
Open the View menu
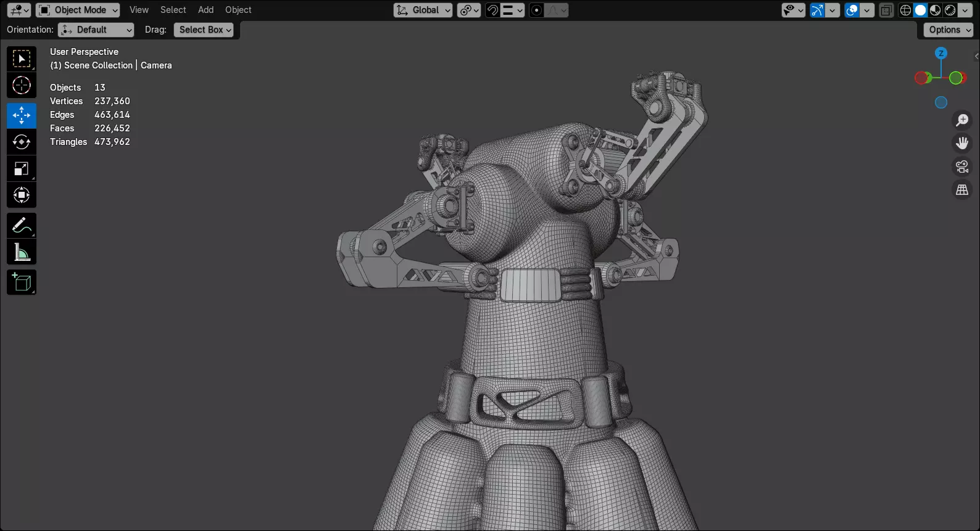click(x=139, y=10)
